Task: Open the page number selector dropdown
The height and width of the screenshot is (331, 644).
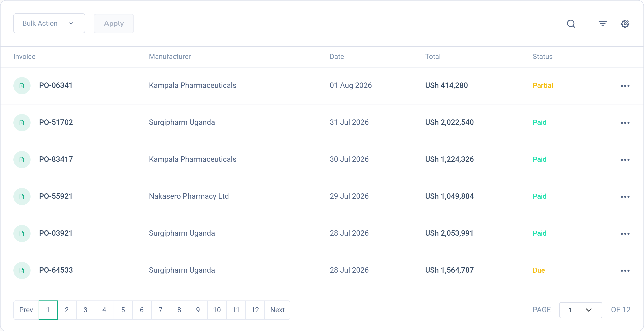Action: coord(580,310)
